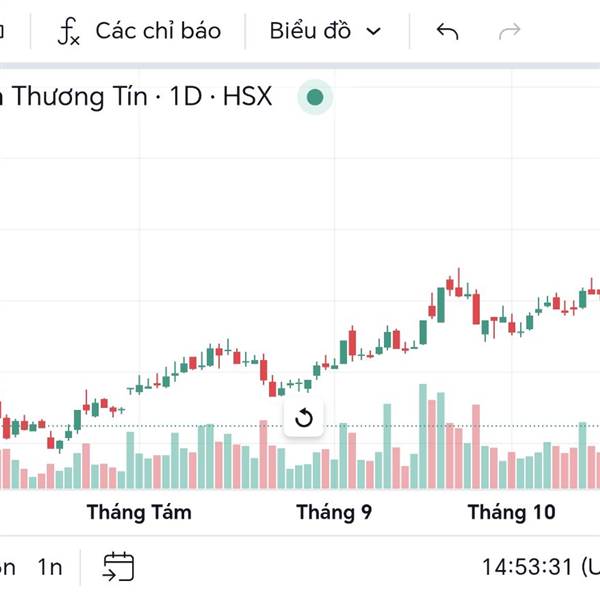Click the "Tháng 9" time axis label
The image size is (600, 600).
[x=334, y=513]
